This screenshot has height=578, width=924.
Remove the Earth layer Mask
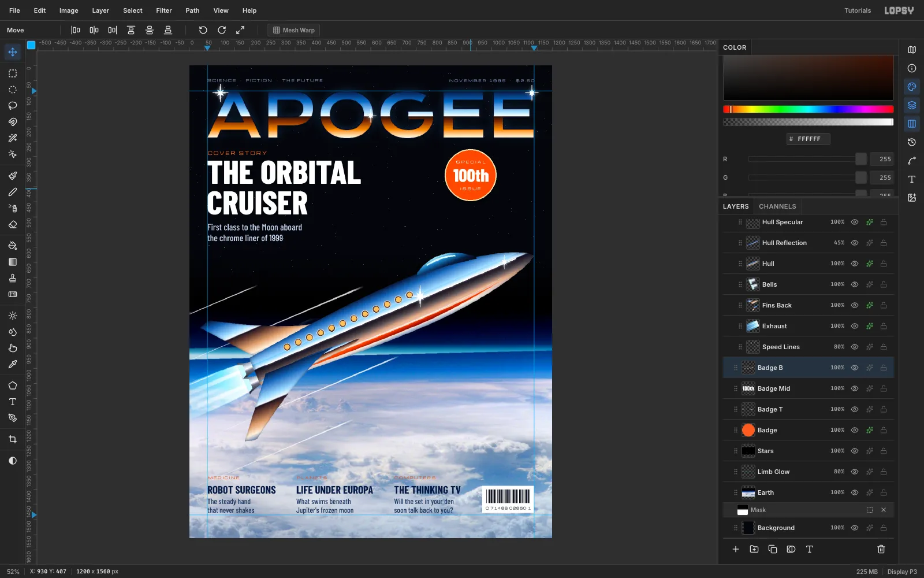tap(884, 510)
